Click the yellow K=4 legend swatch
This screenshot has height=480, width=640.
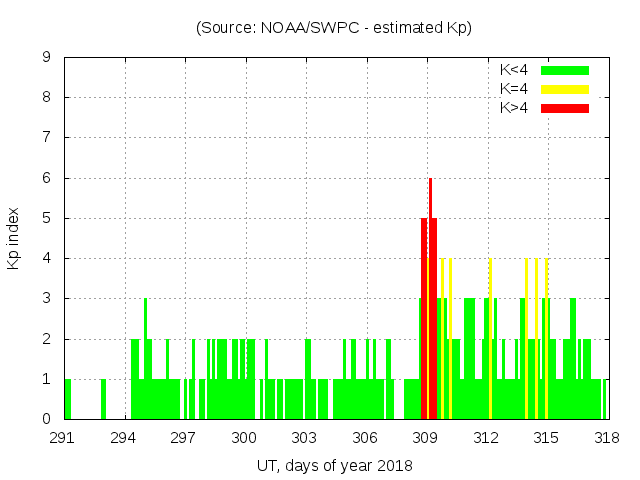click(x=565, y=89)
